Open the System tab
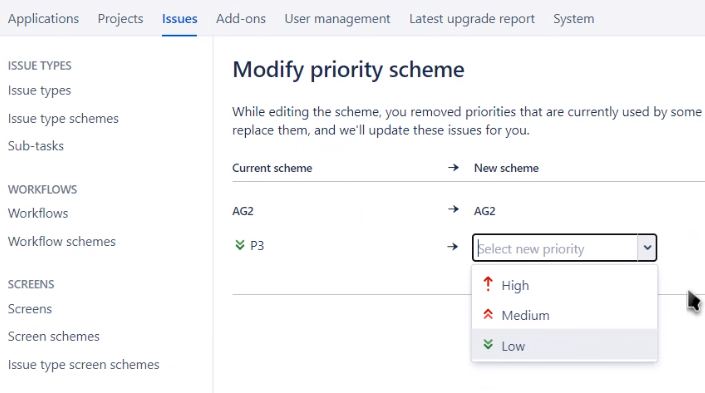Viewport: 705px width, 393px height. click(574, 18)
